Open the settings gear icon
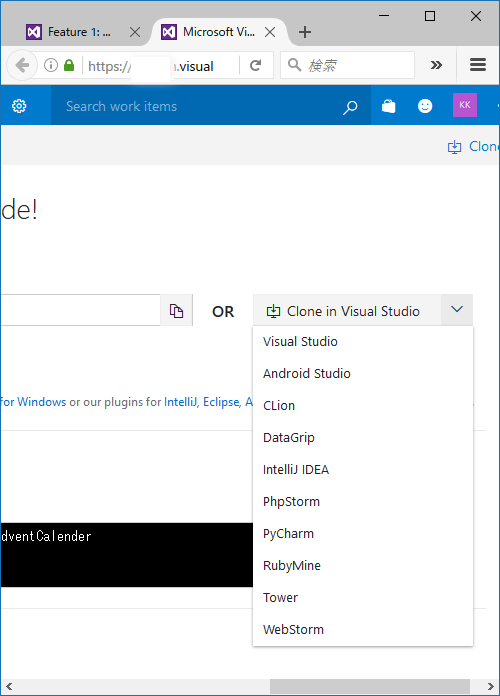 click(19, 106)
